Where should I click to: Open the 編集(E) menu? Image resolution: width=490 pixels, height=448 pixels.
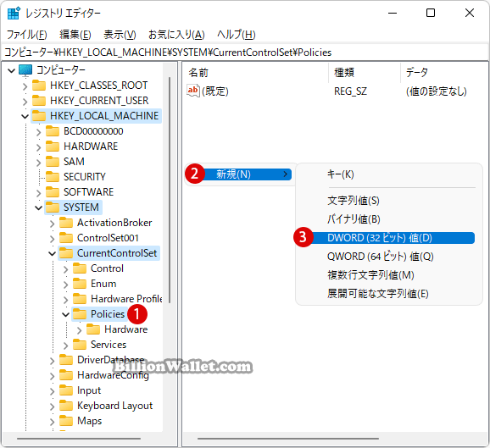[x=75, y=35]
